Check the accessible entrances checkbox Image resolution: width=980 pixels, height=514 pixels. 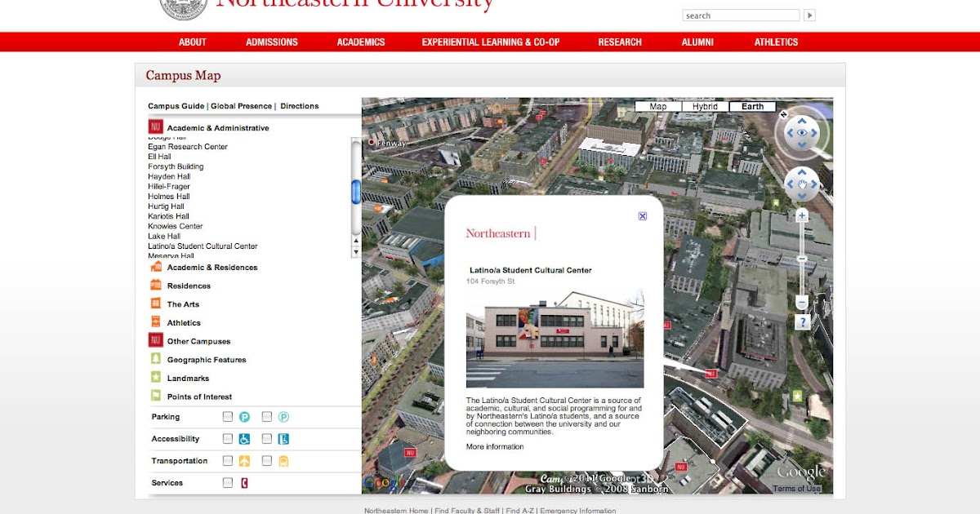coord(266,438)
